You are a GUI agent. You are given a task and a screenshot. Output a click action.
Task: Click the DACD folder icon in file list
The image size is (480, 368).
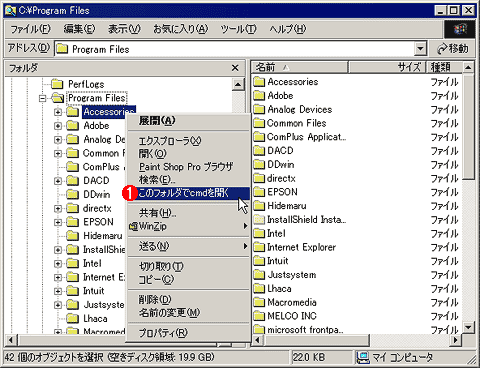point(259,151)
